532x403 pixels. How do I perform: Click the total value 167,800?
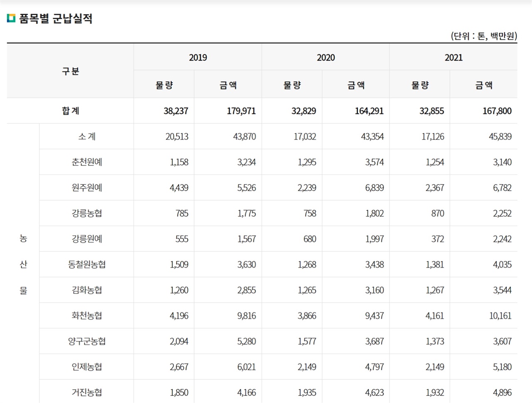pyautogui.click(x=497, y=111)
